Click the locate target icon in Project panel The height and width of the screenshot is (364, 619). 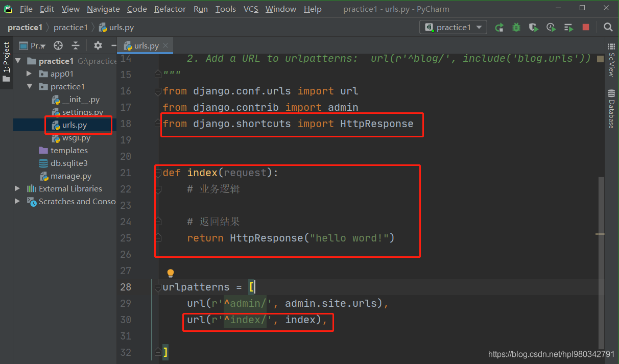[58, 45]
